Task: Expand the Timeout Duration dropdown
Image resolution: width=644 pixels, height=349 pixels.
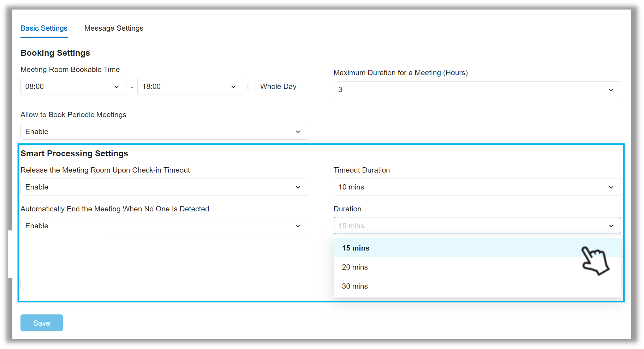Action: click(477, 187)
